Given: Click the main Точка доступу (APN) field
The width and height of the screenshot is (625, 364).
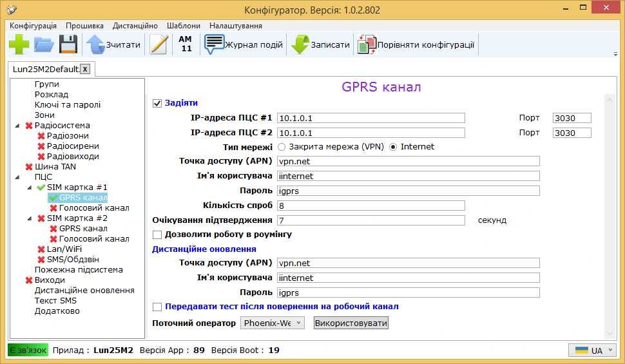Looking at the screenshot, I should coord(408,161).
